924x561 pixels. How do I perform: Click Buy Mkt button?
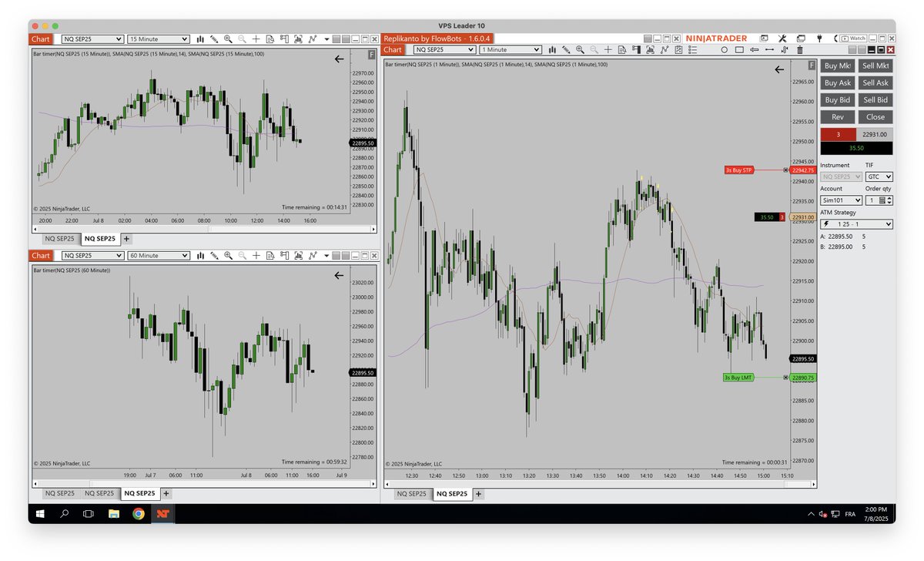837,66
